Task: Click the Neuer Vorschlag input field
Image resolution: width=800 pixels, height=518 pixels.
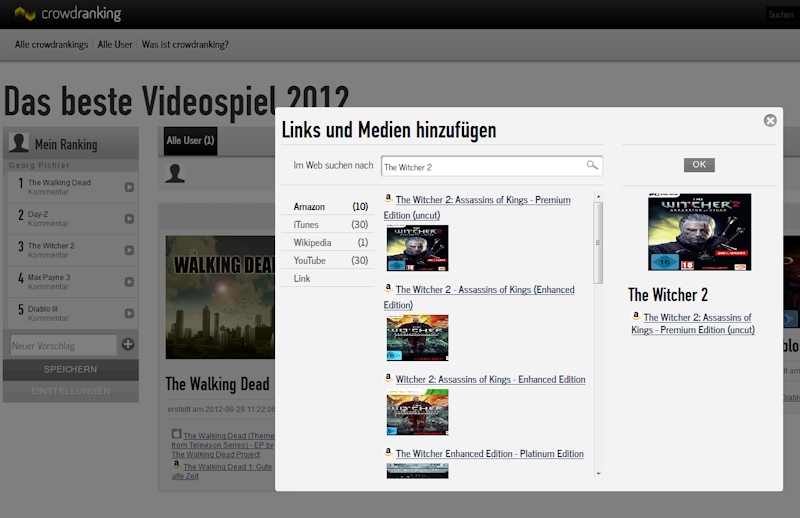Action: (63, 346)
